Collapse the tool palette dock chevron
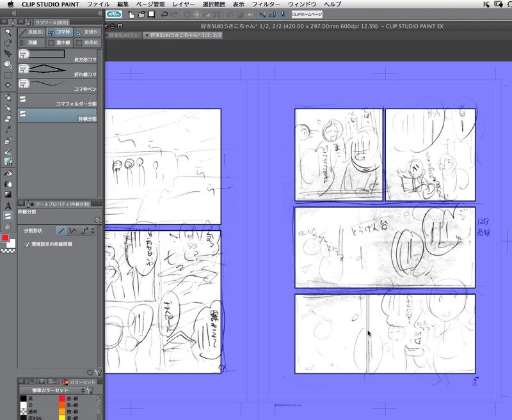Screen dimensions: 512x420 pos(13,13)
